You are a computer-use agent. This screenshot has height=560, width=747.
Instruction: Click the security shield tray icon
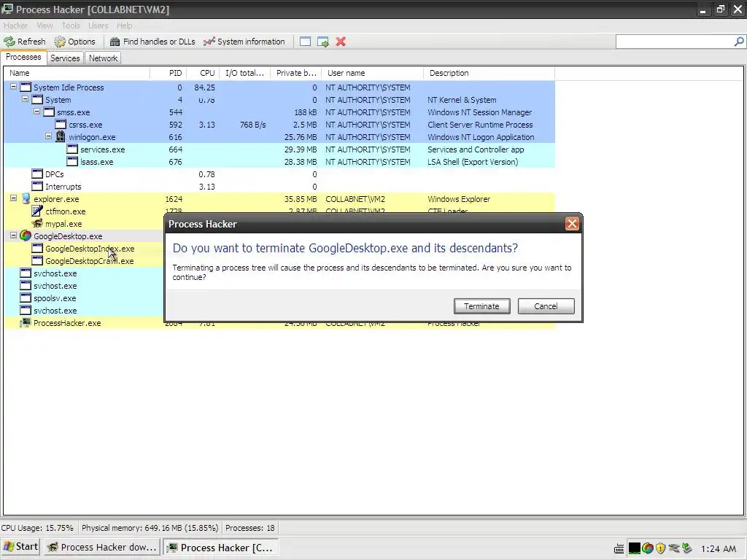[x=660, y=548]
